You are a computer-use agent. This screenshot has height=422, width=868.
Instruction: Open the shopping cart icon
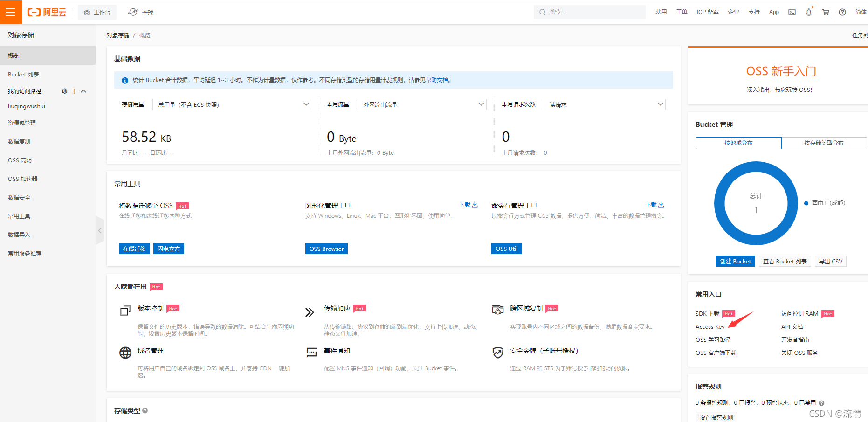coord(826,12)
